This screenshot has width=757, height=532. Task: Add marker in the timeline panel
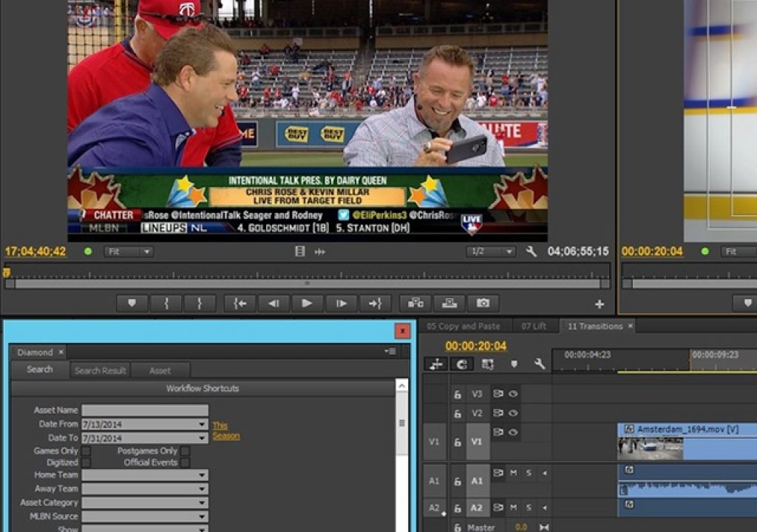click(514, 364)
